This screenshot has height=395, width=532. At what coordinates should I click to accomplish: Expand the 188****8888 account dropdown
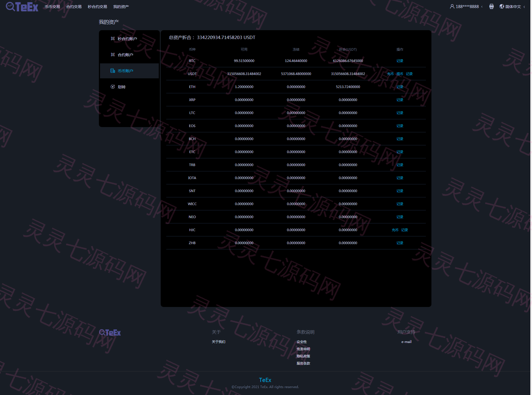coord(467,7)
